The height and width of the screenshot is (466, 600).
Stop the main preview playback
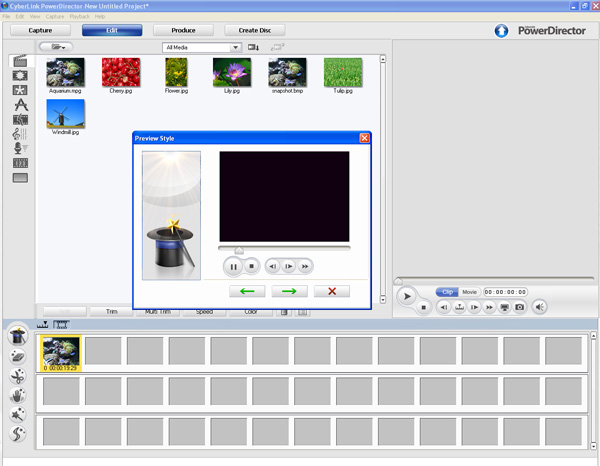(423, 307)
